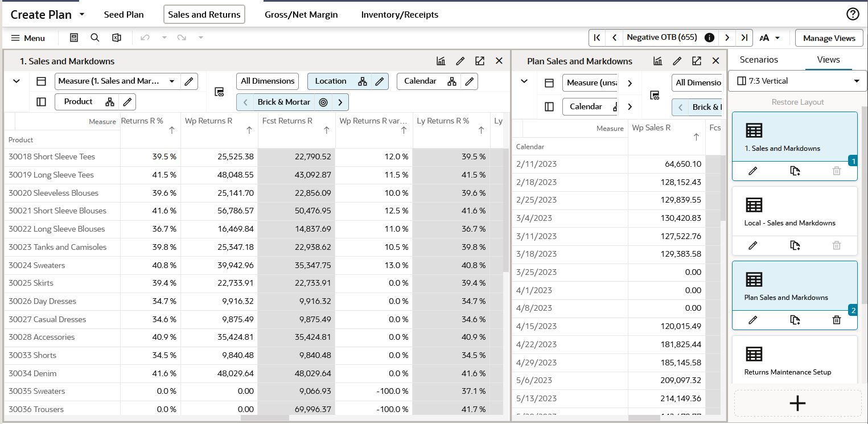Switch to the Scenarios tab
Viewport: 868px width, 424px height.
(x=759, y=59)
